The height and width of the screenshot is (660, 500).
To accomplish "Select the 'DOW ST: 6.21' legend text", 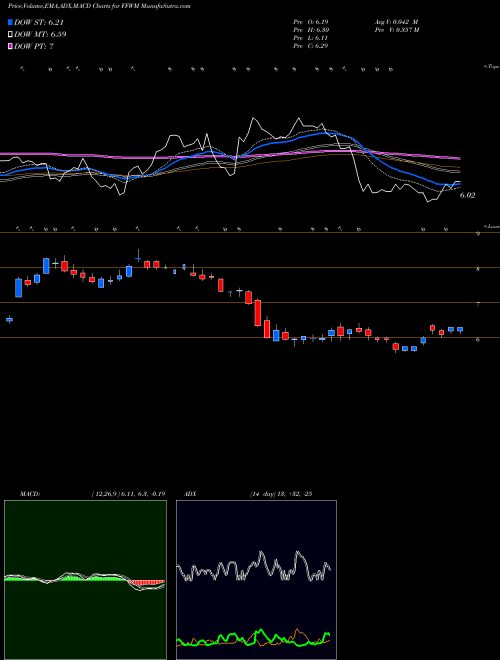I will point(39,22).
